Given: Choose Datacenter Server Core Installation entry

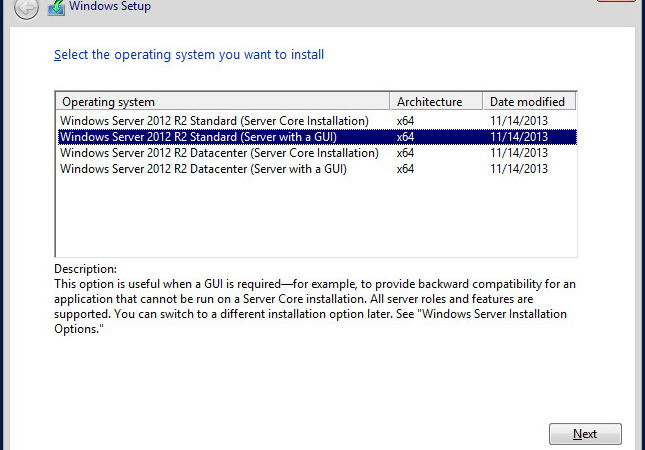Looking at the screenshot, I should pos(316,153).
